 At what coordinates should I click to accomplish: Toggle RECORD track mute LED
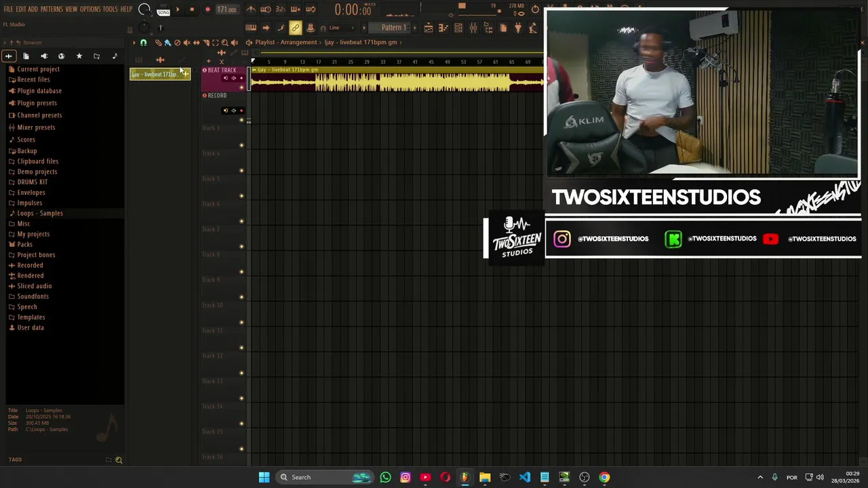coord(241,119)
